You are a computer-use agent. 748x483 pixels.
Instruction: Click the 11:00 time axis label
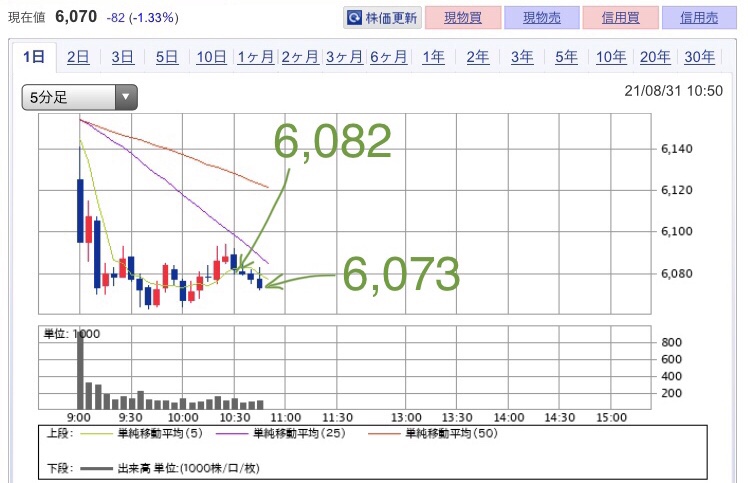[x=285, y=418]
